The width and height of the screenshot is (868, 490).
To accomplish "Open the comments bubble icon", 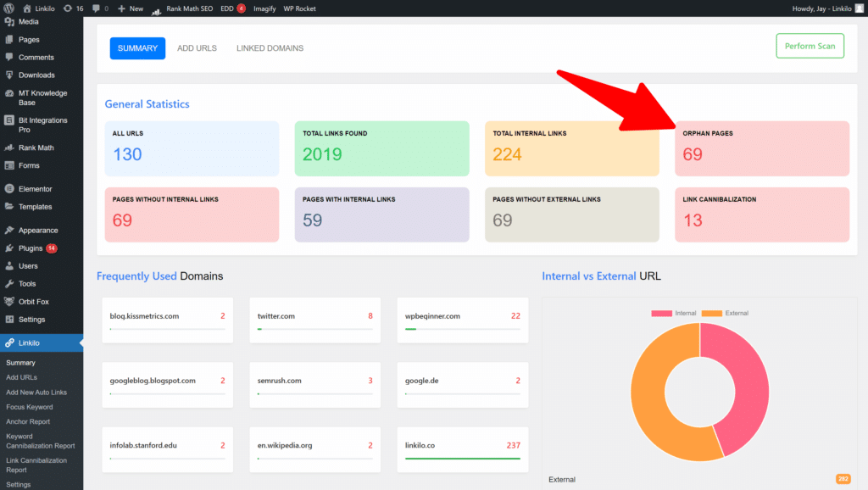I will pos(97,8).
